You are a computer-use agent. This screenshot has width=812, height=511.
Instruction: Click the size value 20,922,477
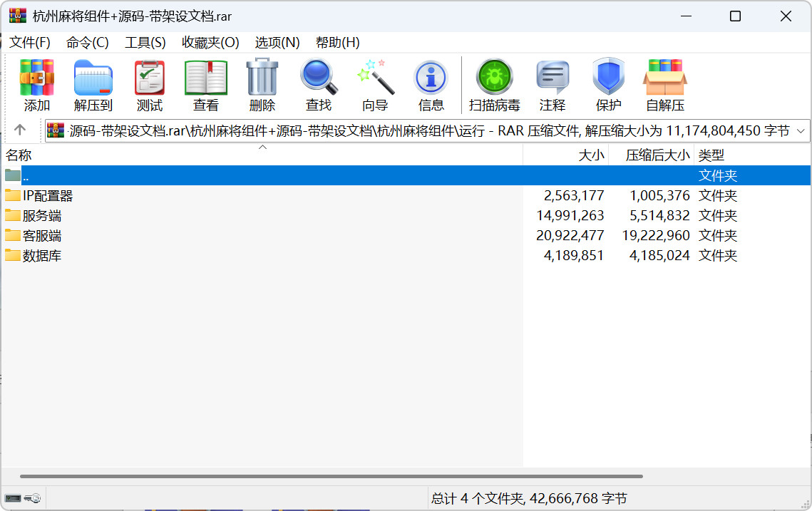(570, 236)
